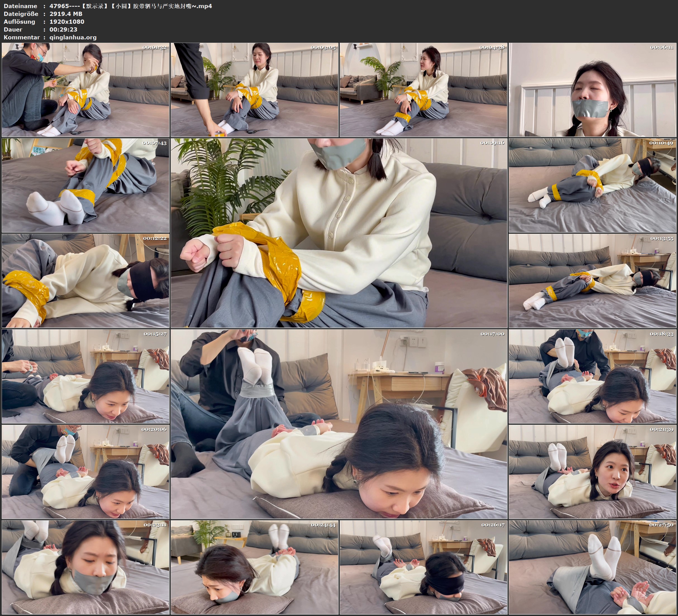Viewport: 678px width, 616px height.
Task: Click the thumbnail stamped 00:20:06
Action: [x=85, y=472]
